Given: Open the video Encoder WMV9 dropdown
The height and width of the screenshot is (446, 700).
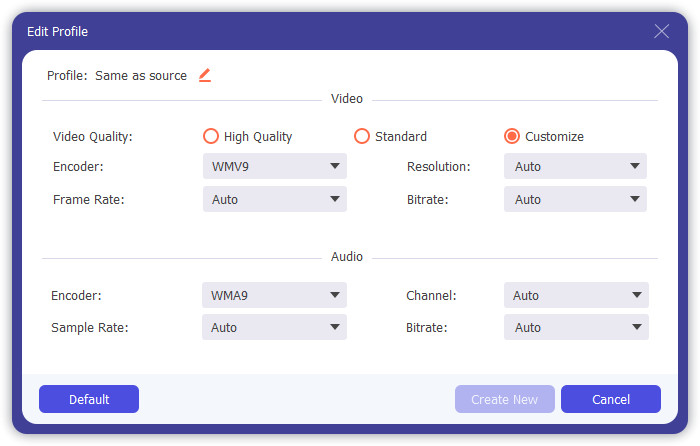Looking at the screenshot, I should click(x=274, y=166).
